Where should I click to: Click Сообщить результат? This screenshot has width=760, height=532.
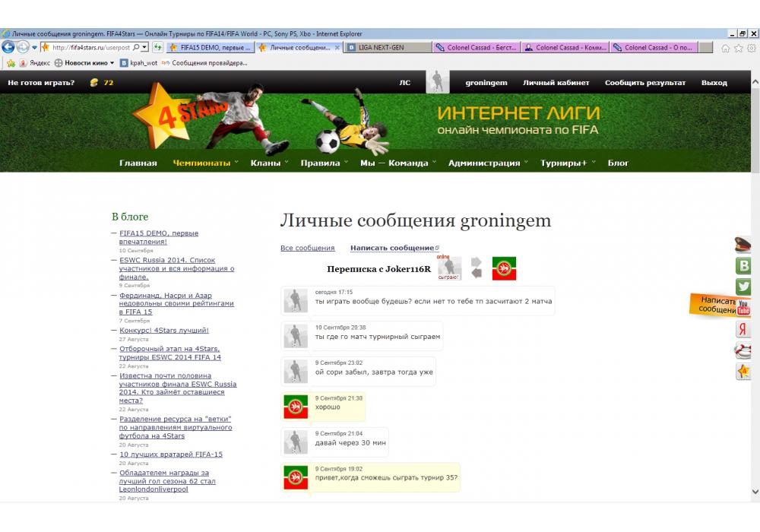pos(645,82)
